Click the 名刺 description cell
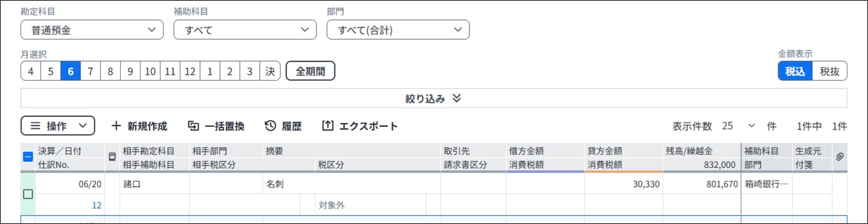Viewport: 868px width, 224px height. pyautogui.click(x=352, y=184)
